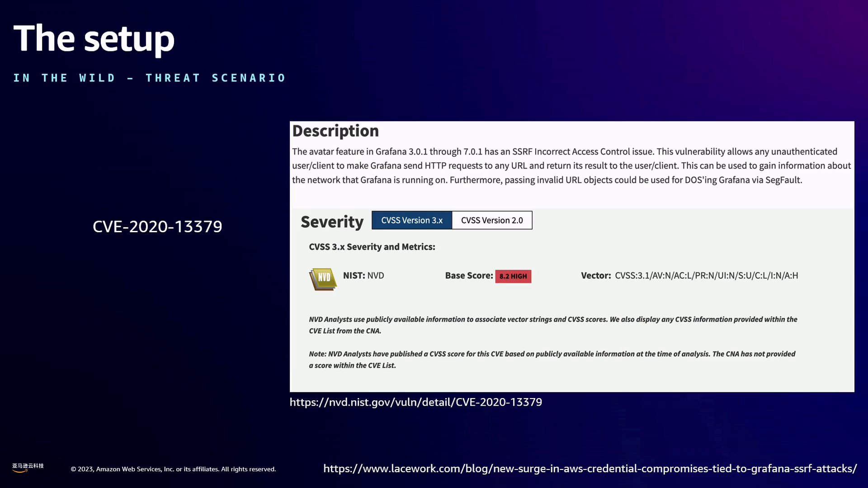The image size is (868, 488).
Task: Click the 'NVD Analysts use publicly available' paragraph
Action: pyautogui.click(x=553, y=325)
